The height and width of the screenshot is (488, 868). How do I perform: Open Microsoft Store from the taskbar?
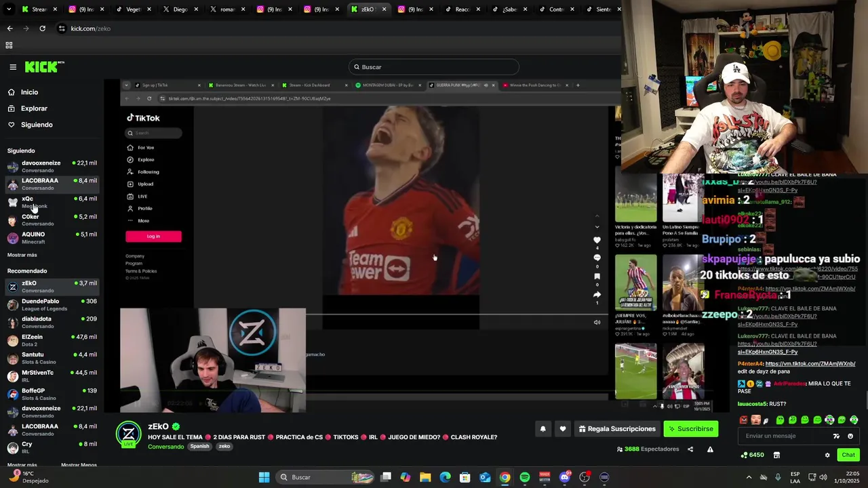point(465,477)
